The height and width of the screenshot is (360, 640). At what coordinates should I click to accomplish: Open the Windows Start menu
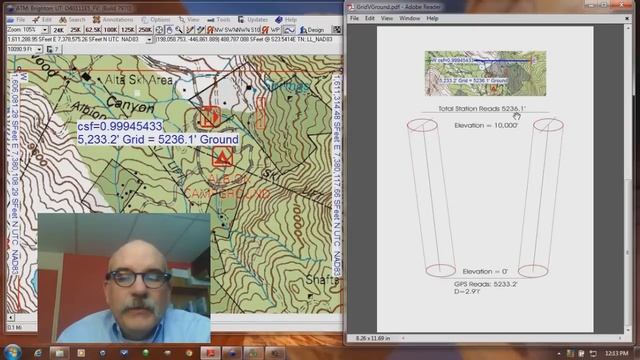point(12,352)
